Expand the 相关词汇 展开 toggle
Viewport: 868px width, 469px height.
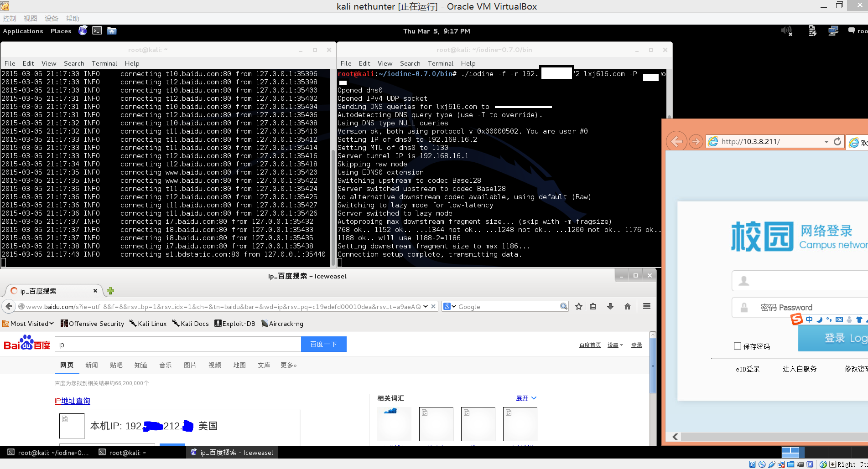click(526, 398)
